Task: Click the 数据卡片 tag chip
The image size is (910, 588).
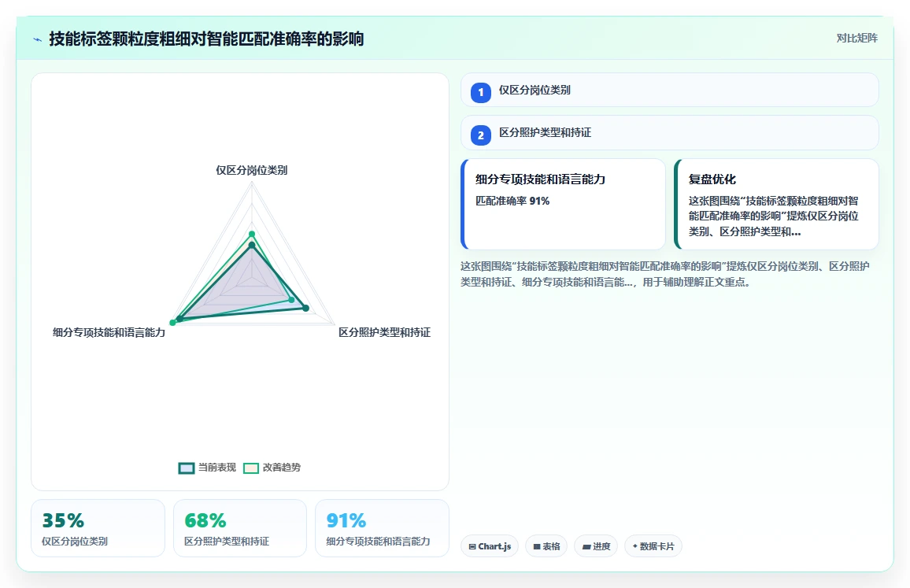Action: (653, 546)
